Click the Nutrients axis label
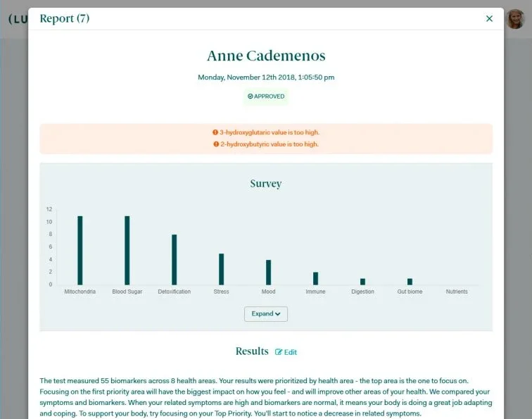The width and height of the screenshot is (532, 419). [457, 292]
